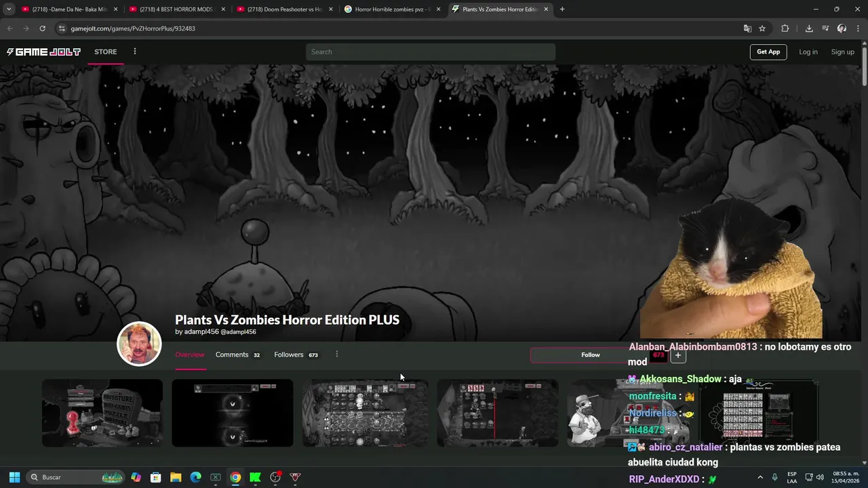The image size is (868, 488).
Task: Close the 4 BEST HORROR MODS tab
Action: coord(223,9)
